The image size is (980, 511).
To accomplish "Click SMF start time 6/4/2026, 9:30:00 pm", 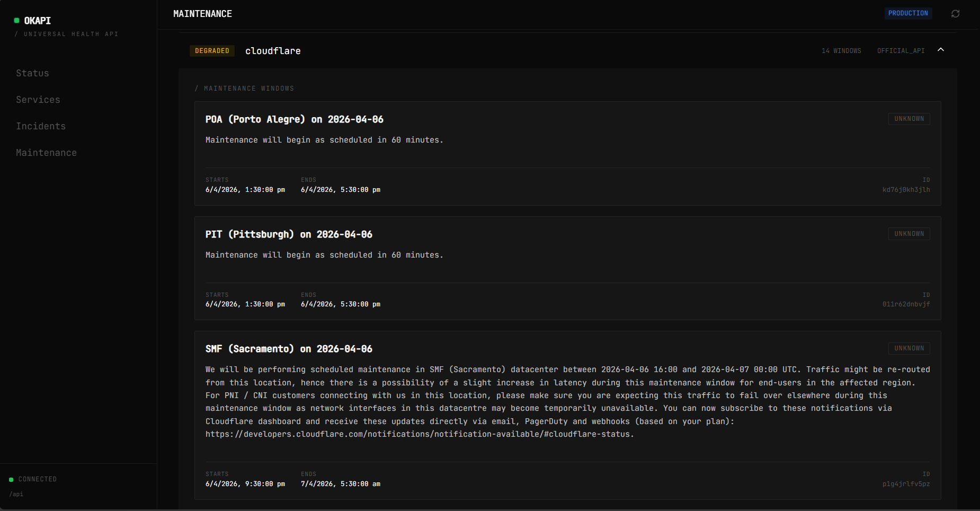I will pyautogui.click(x=245, y=484).
